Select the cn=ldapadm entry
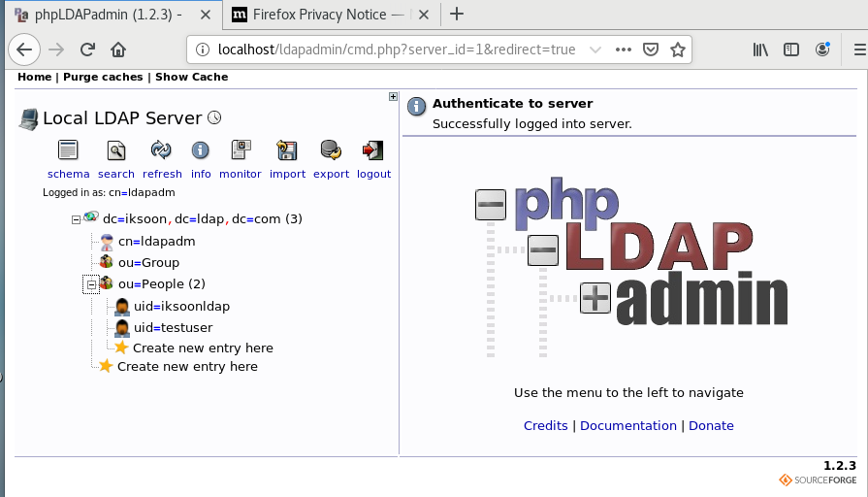Viewport: 868px width, 497px height. pos(157,242)
